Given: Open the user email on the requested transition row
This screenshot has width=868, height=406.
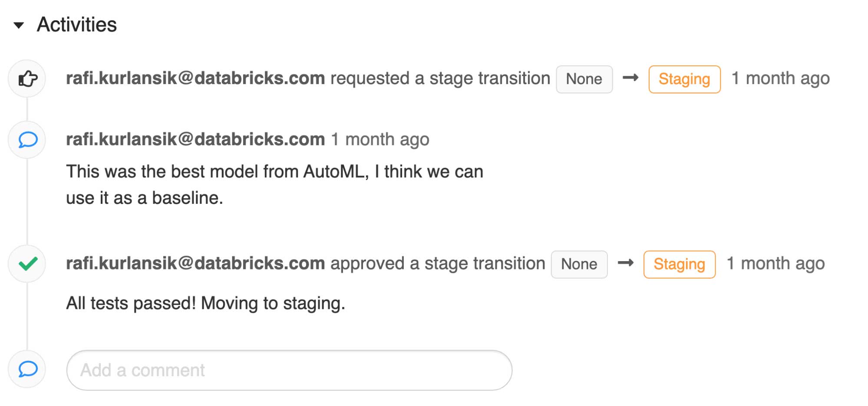Looking at the screenshot, I should (195, 79).
